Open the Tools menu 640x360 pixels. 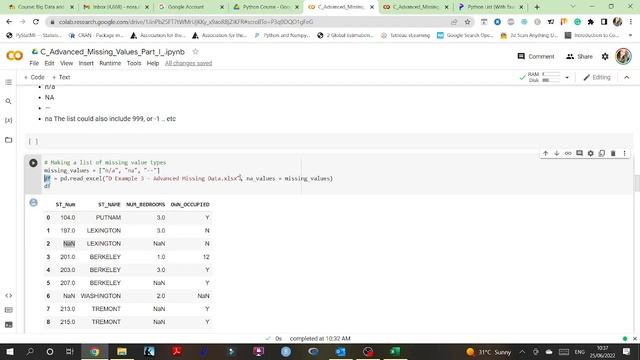pos(134,63)
